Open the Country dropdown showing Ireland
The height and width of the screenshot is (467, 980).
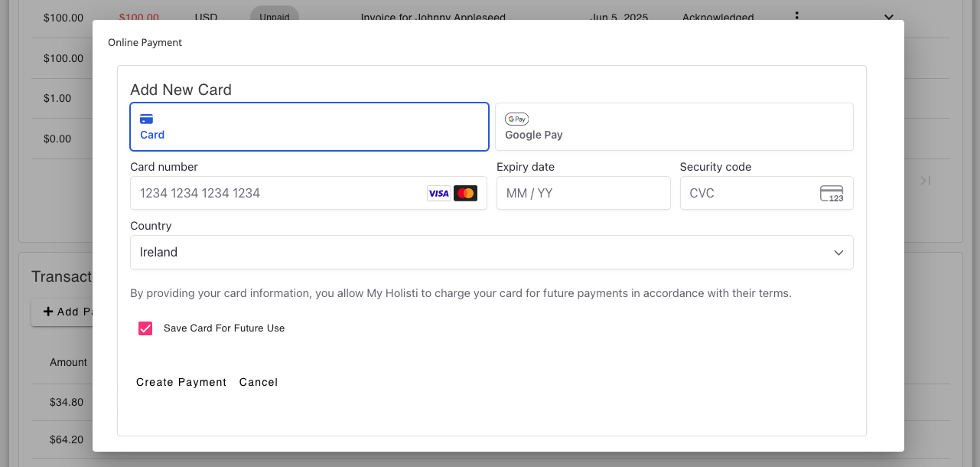pos(492,252)
